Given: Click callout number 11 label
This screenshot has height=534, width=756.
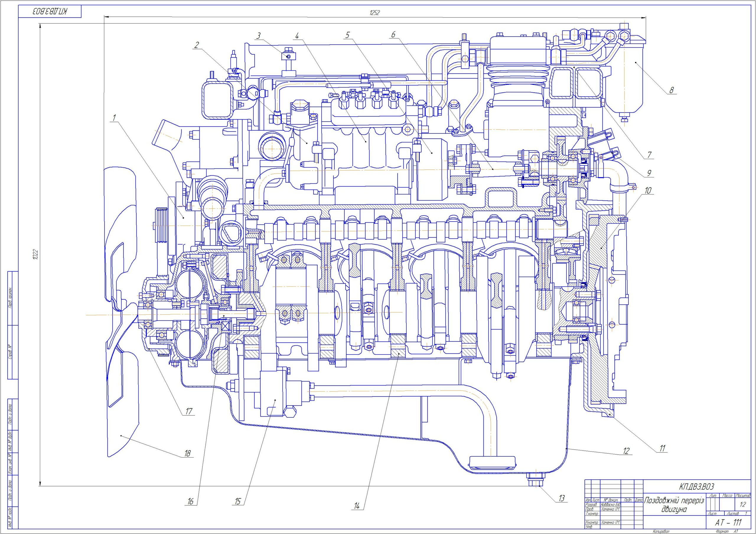Looking at the screenshot, I should tap(662, 448).
